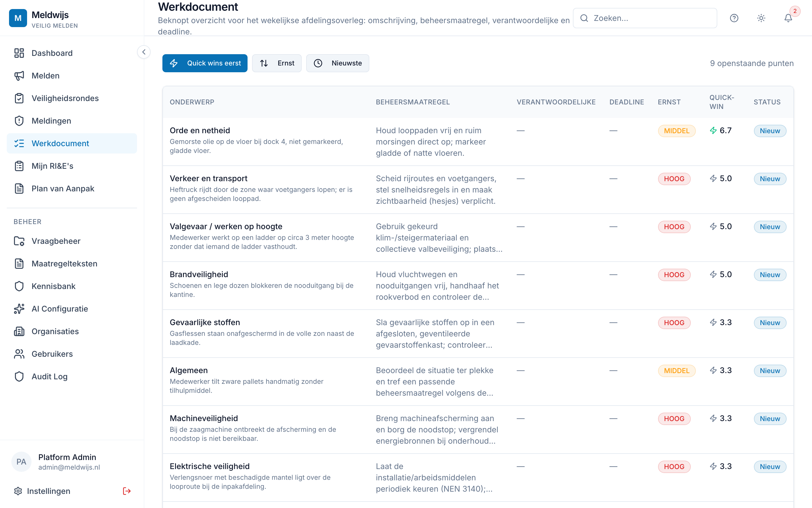This screenshot has width=812, height=508.
Task: Click the BEHEERSMAATREGEL column header
Action: click(x=413, y=102)
